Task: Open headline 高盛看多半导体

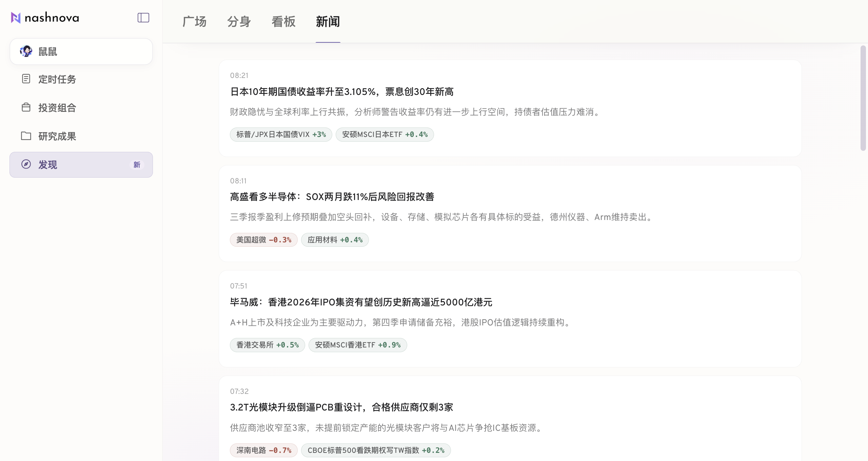Action: (x=332, y=197)
